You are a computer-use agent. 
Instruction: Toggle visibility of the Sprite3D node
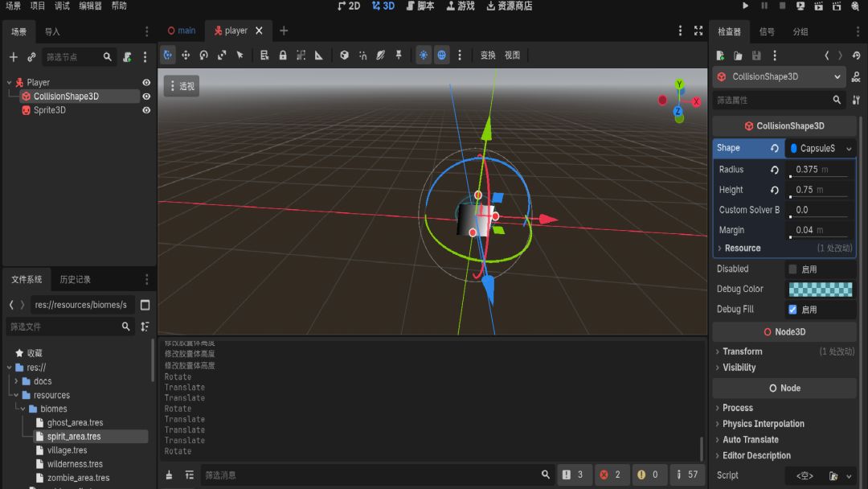[x=146, y=110]
